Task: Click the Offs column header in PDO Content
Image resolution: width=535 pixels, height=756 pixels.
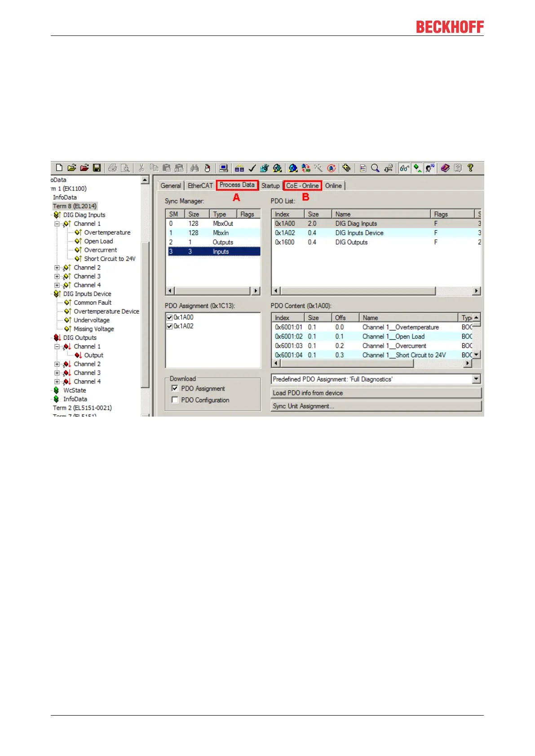Action: pos(345,318)
